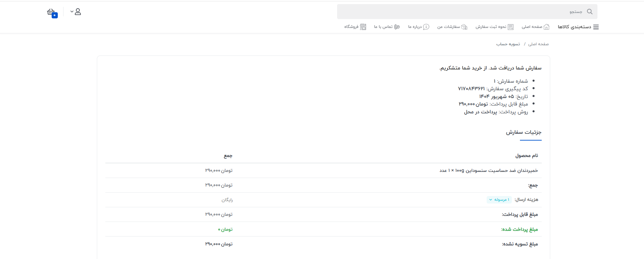Click the info icon beside درباره ما

coord(426,27)
